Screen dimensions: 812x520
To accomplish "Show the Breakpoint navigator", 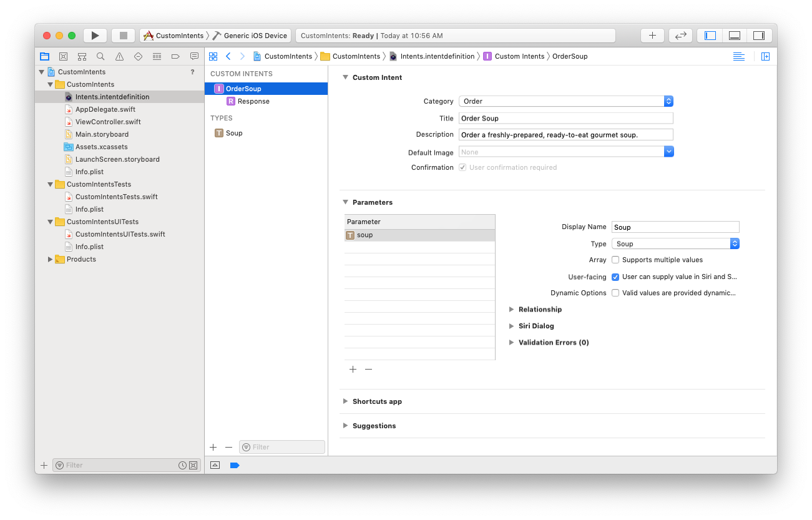I will pos(175,56).
